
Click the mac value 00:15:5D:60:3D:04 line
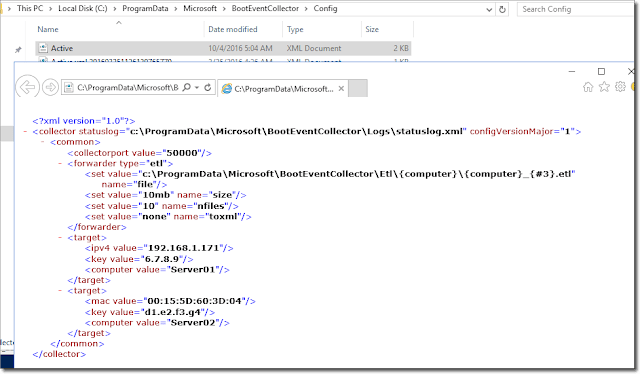(x=170, y=301)
